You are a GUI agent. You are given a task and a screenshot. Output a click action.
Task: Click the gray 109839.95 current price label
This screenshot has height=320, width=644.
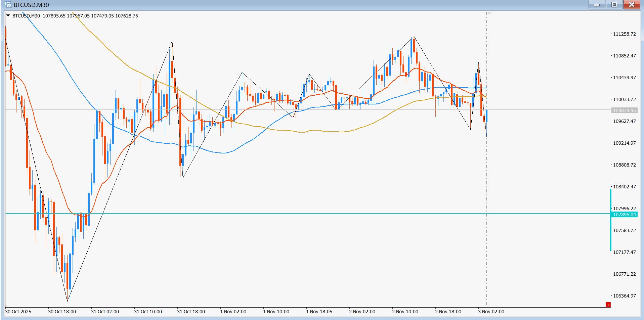(624, 110)
